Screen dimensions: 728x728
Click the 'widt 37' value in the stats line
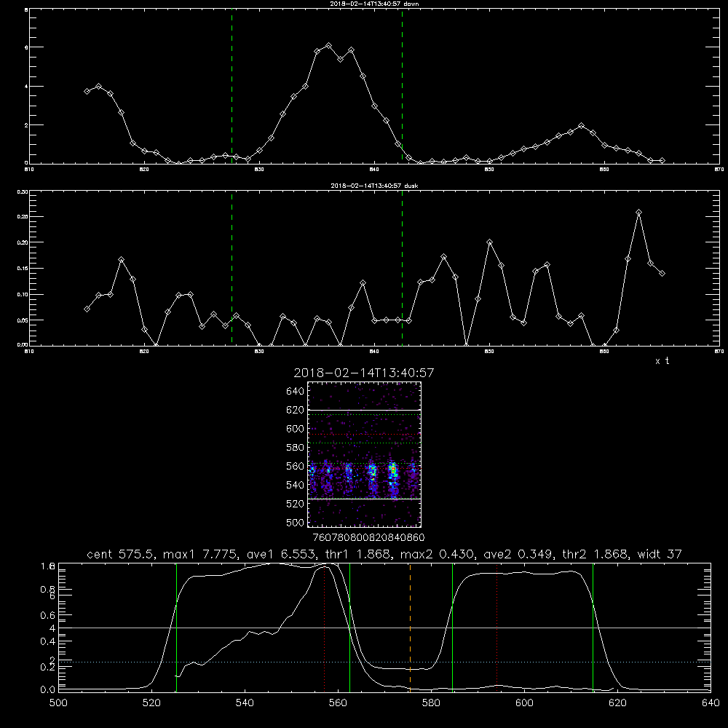click(x=660, y=554)
